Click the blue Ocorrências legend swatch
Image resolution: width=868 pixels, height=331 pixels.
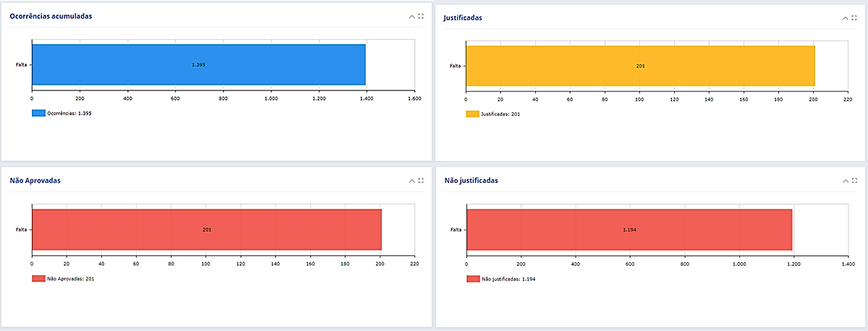[x=38, y=113]
